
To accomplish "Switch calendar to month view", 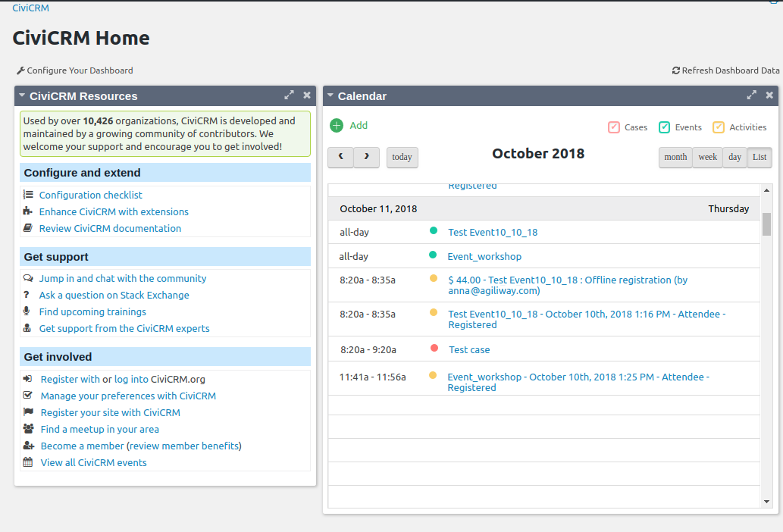I will tap(675, 157).
